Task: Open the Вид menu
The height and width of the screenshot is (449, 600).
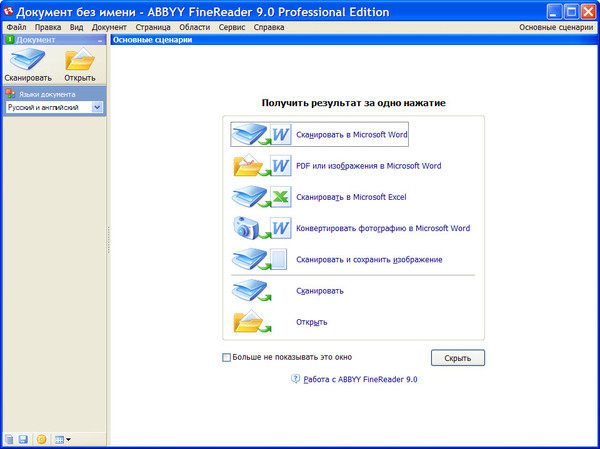Action: coord(77,27)
